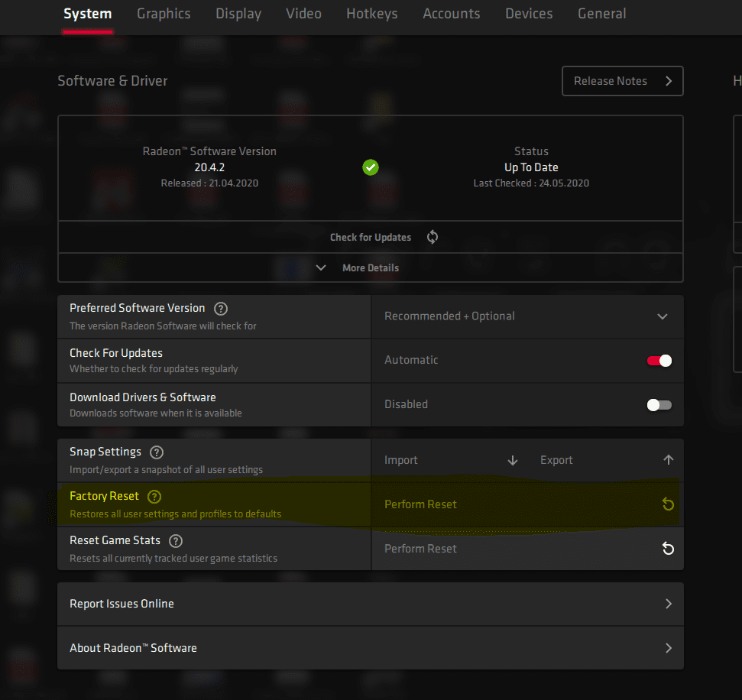Click chevron on About Radeon Software row
Viewport: 742px width, 700px height.
[669, 648]
